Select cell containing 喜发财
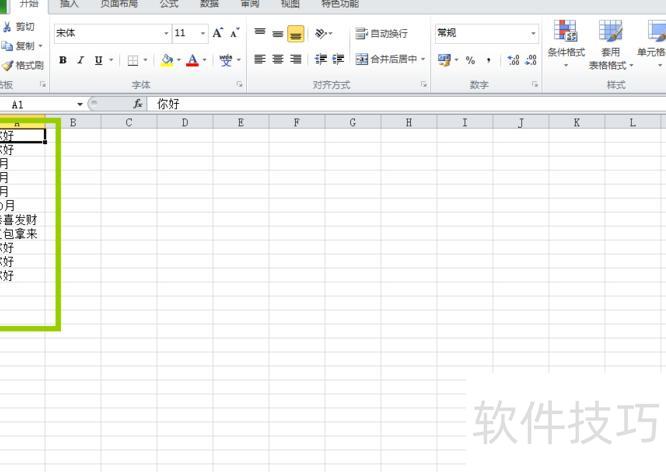The height and width of the screenshot is (472, 666). [x=22, y=220]
